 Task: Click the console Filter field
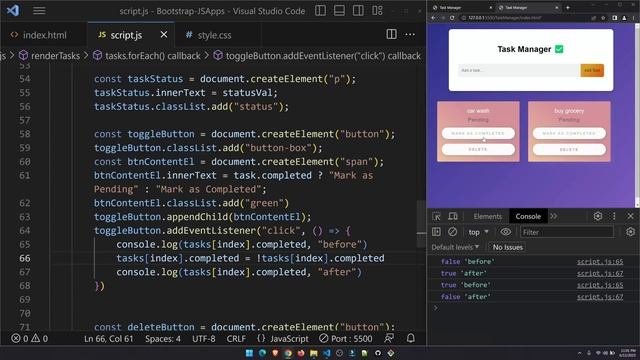click(567, 232)
